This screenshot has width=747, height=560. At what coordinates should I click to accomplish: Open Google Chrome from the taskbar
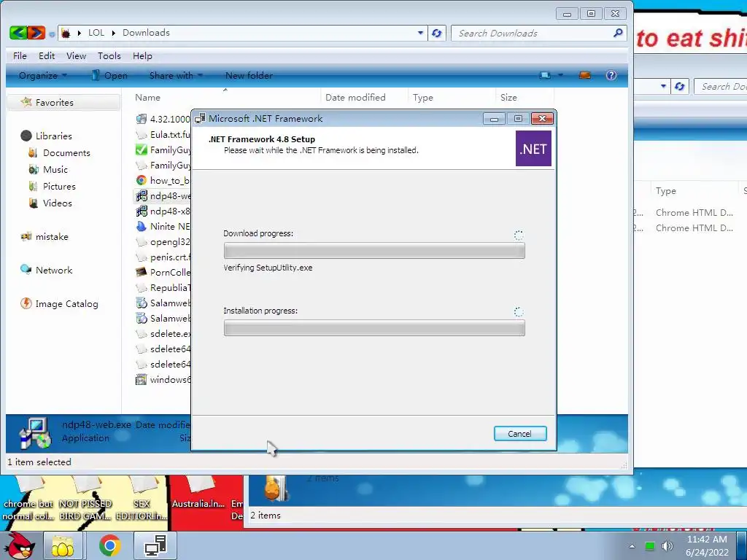point(110,545)
